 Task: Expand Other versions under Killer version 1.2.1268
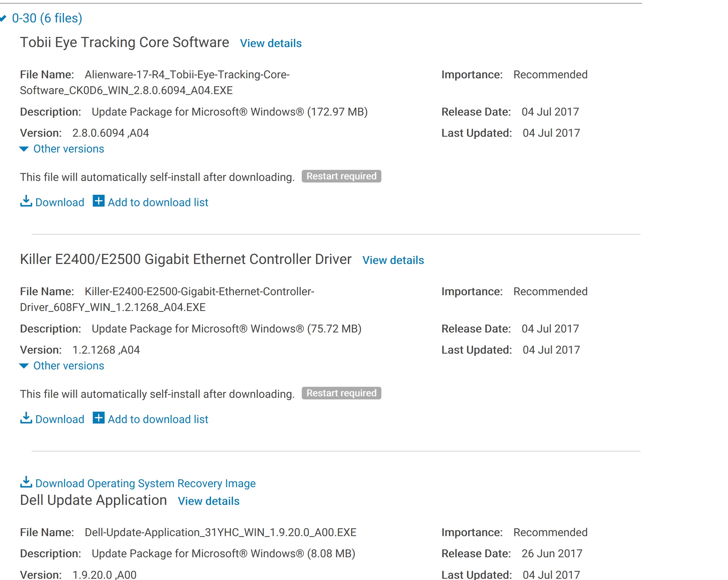[x=69, y=366]
